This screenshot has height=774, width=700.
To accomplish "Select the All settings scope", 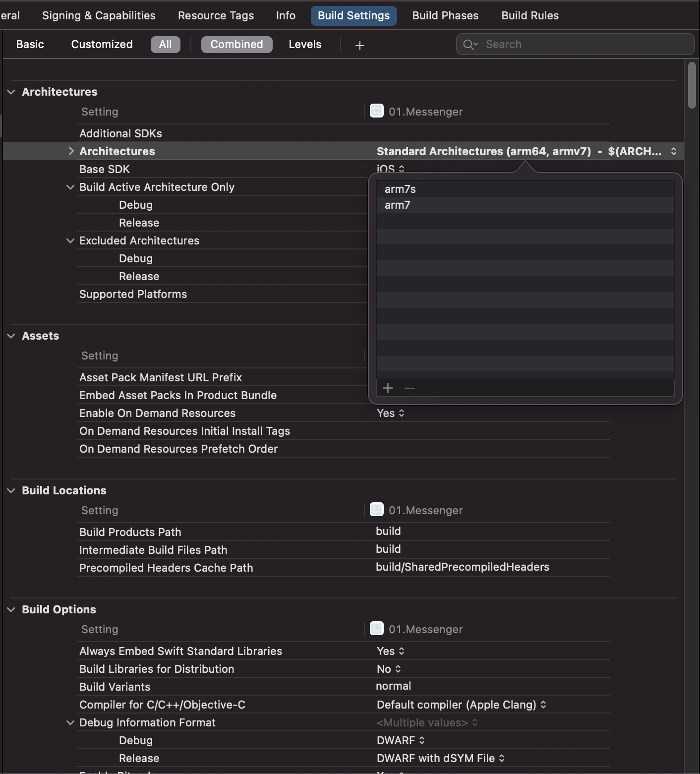I will tap(165, 44).
